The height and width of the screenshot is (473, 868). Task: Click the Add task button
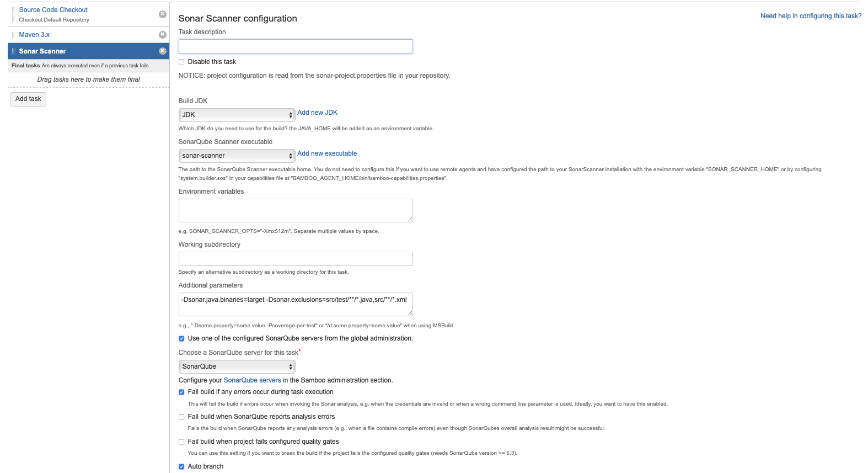pos(28,99)
